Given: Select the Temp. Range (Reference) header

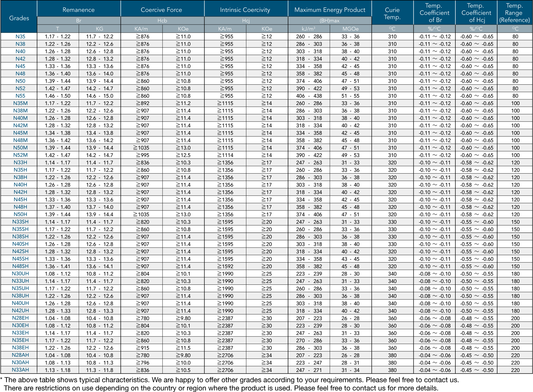Looking at the screenshot, I should [x=515, y=13].
